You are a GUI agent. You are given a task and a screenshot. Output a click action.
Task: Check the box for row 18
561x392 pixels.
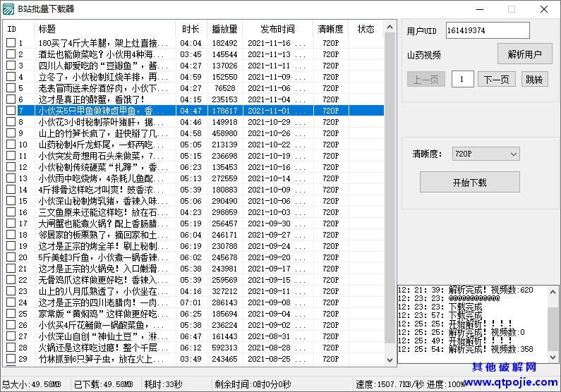tap(11, 235)
